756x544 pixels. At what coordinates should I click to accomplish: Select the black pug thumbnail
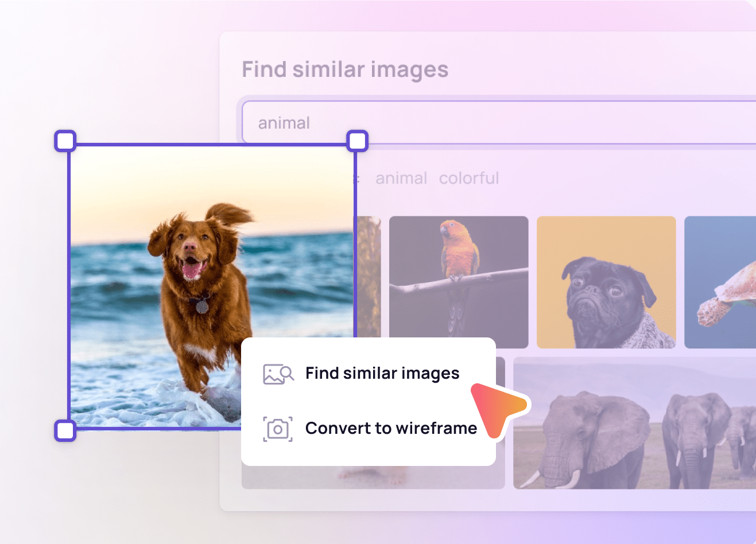(x=606, y=281)
